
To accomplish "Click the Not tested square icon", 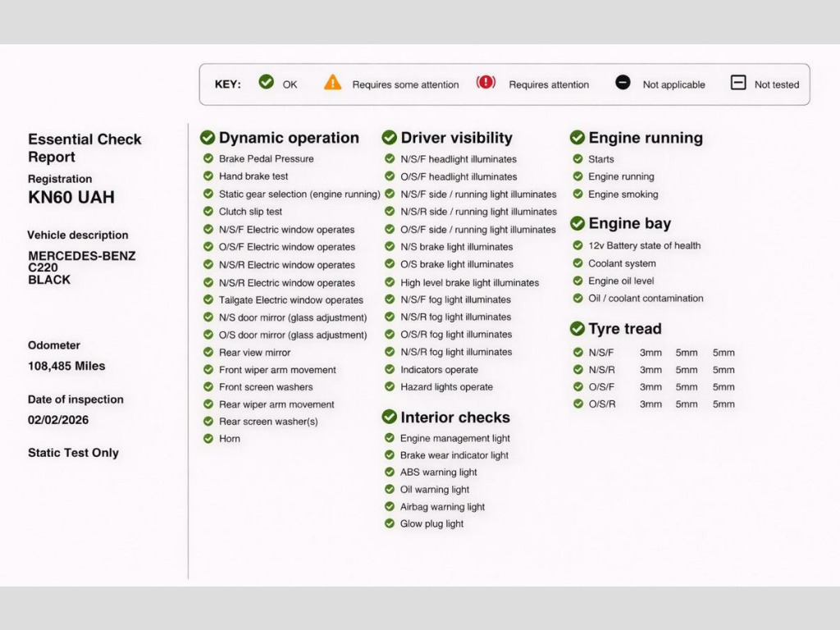I will point(738,83).
